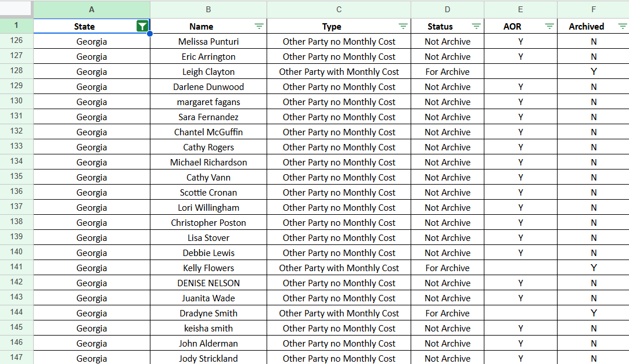The height and width of the screenshot is (364, 629).
Task: Click the blue selection fill handle
Action: (150, 34)
